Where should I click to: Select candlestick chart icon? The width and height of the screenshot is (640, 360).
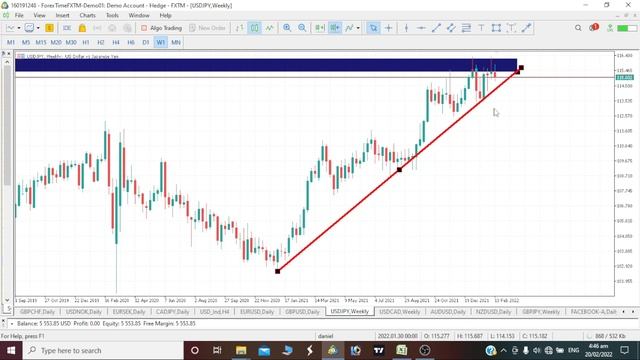(254, 28)
